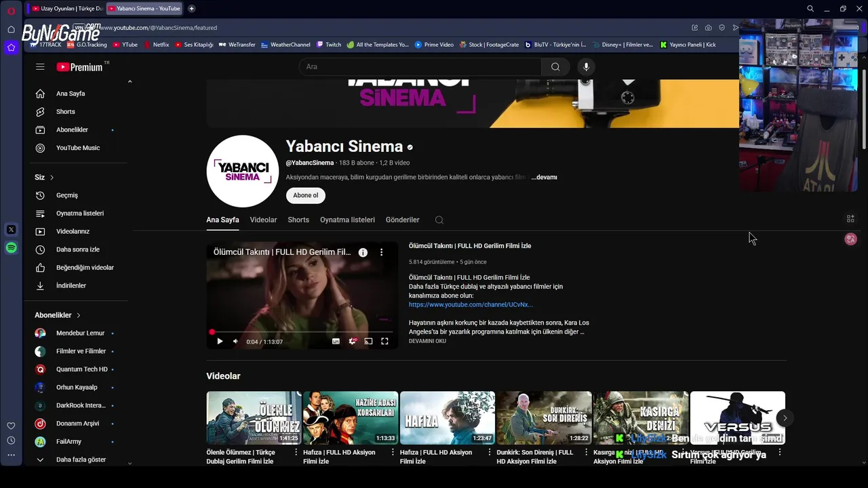Switch to Oynatma listeleri channel tab
The width and height of the screenshot is (868, 488).
point(347,220)
